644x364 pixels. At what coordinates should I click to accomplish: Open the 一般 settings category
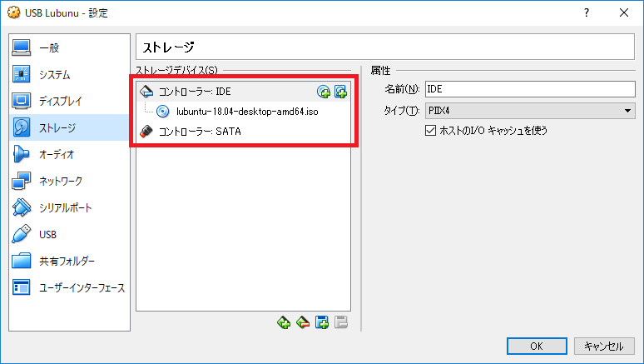point(69,47)
